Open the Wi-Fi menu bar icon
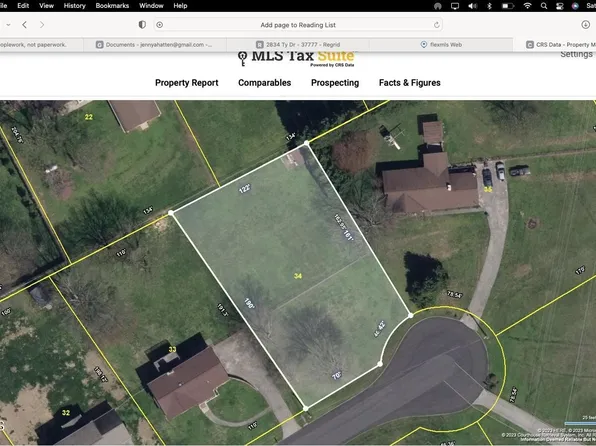Viewport: 596px width, 446px height. pos(527,6)
